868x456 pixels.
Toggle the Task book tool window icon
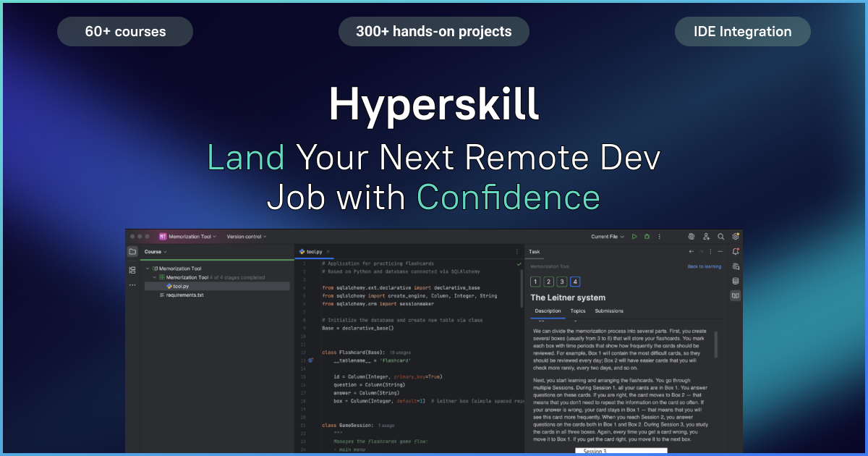tap(736, 295)
